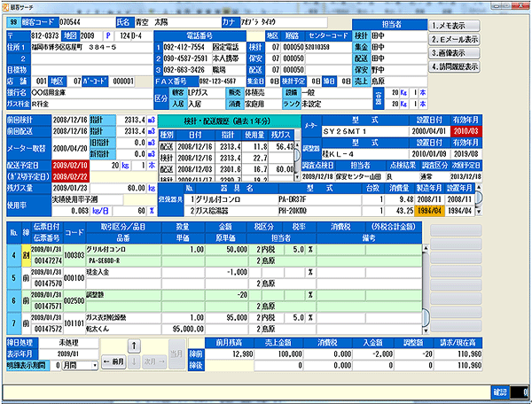Click the カナ name field
This screenshot has width=532, height=404.
pyautogui.click(x=284, y=22)
